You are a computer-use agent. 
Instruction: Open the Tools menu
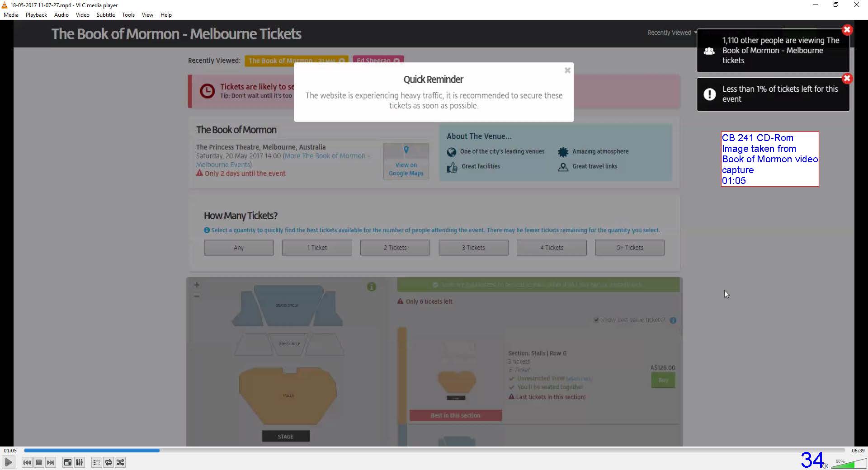pyautogui.click(x=128, y=15)
